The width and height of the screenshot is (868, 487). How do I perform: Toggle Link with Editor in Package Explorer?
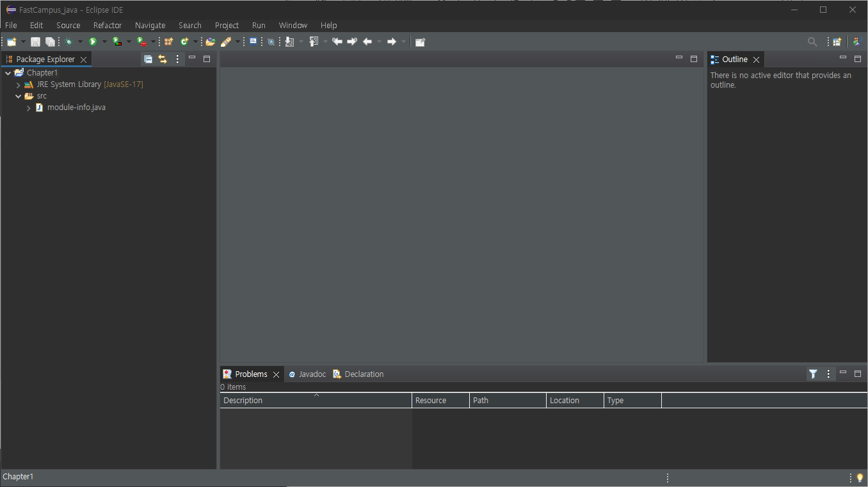[163, 59]
